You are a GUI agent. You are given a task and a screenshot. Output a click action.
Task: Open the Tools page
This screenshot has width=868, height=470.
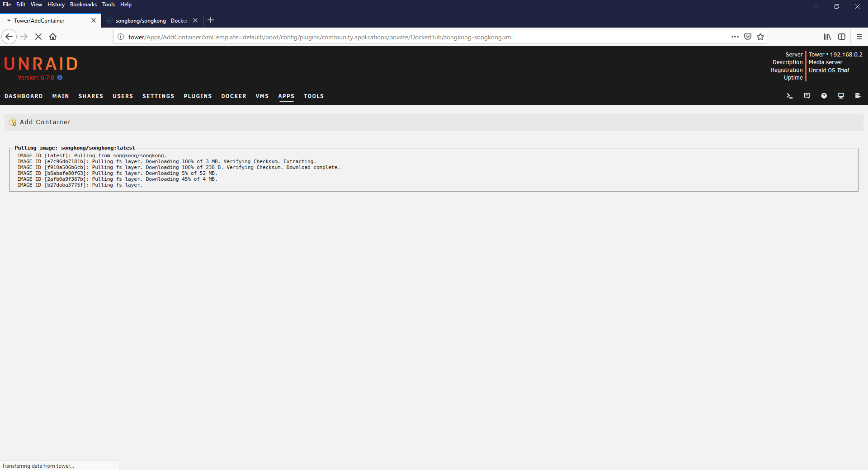[x=314, y=96]
